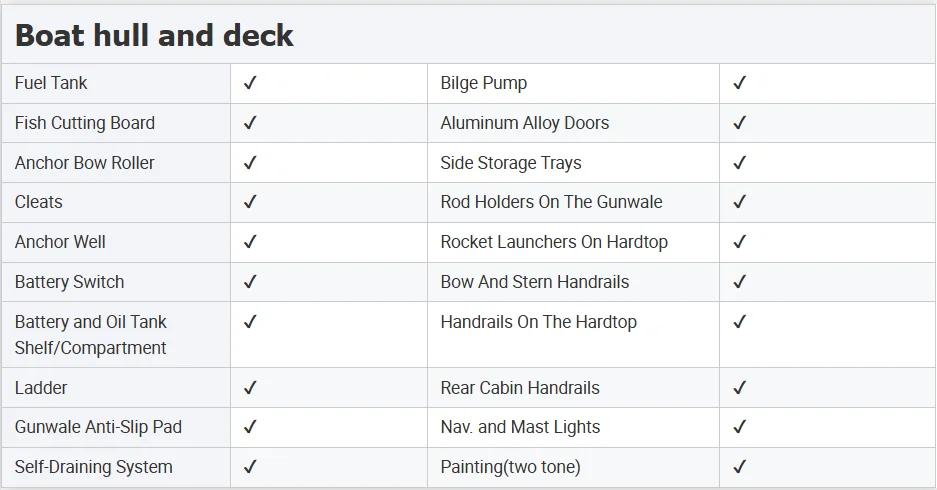
Task: Click checkmark for Rocket Launchers On Hardtop
Action: (740, 242)
